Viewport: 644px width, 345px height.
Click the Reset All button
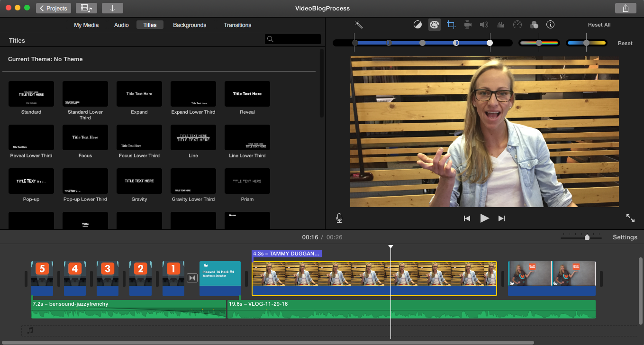[599, 24]
